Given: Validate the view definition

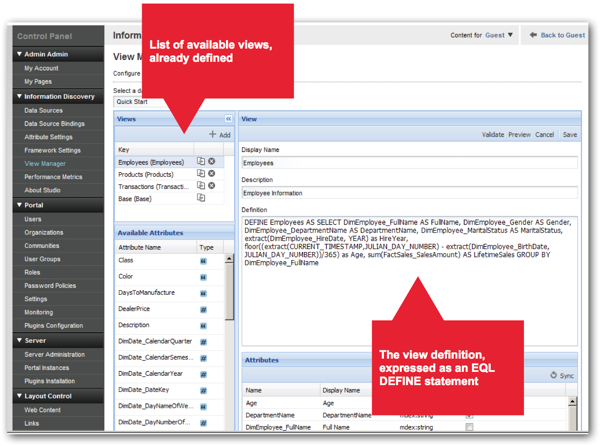Looking at the screenshot, I should 493,135.
